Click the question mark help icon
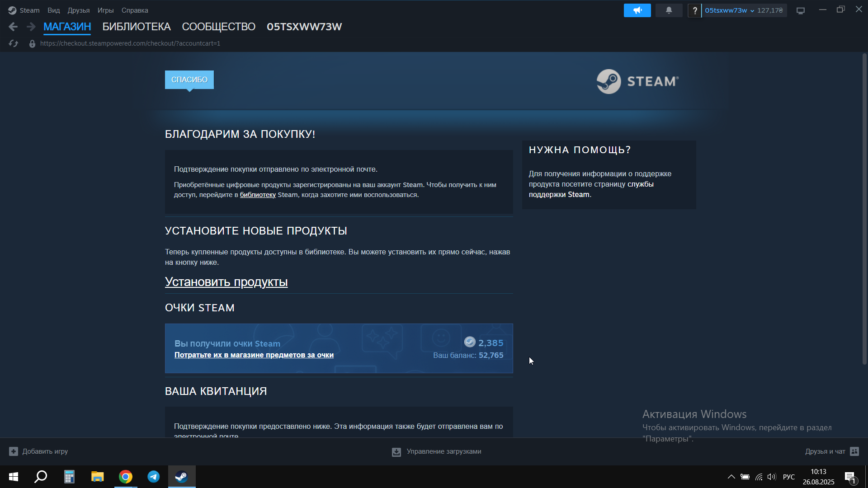This screenshot has width=868, height=488. 695,10
